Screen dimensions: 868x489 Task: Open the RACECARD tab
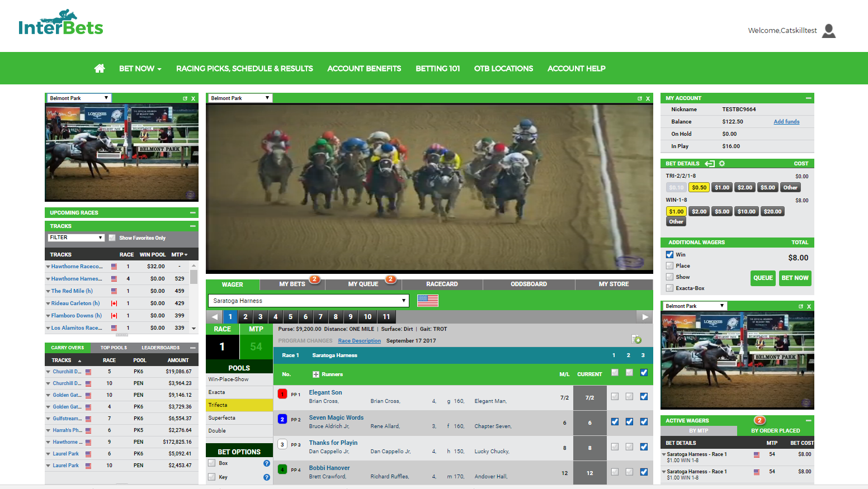442,284
